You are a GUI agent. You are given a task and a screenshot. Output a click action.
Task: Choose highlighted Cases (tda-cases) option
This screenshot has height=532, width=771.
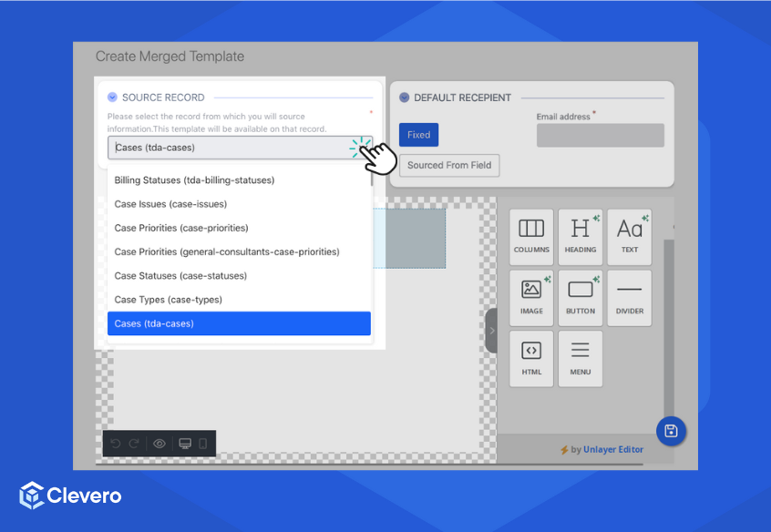click(239, 323)
